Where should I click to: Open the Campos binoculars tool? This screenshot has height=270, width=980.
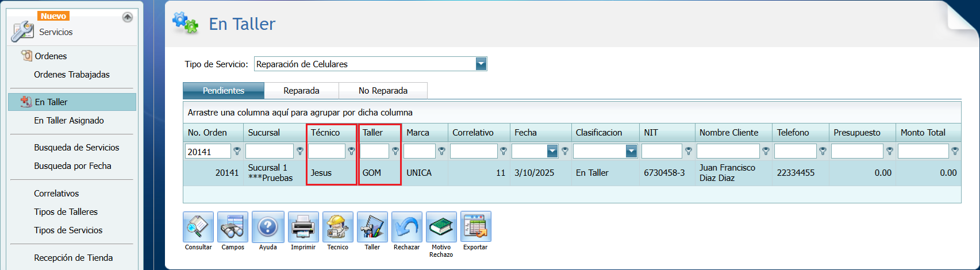233,226
